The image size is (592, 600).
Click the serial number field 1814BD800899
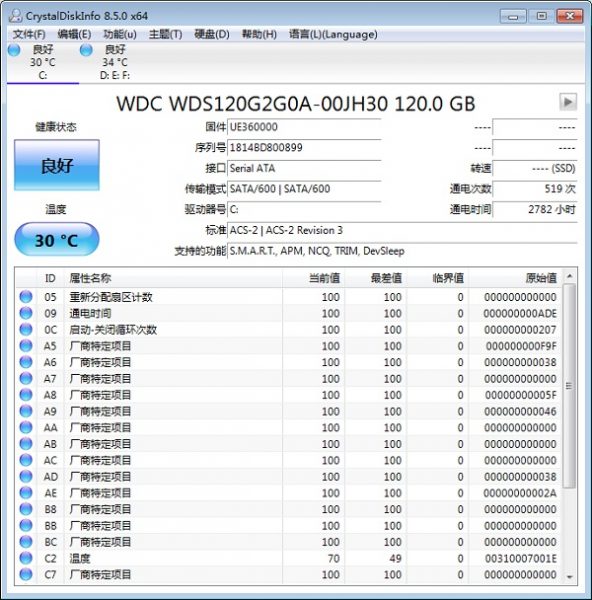304,148
